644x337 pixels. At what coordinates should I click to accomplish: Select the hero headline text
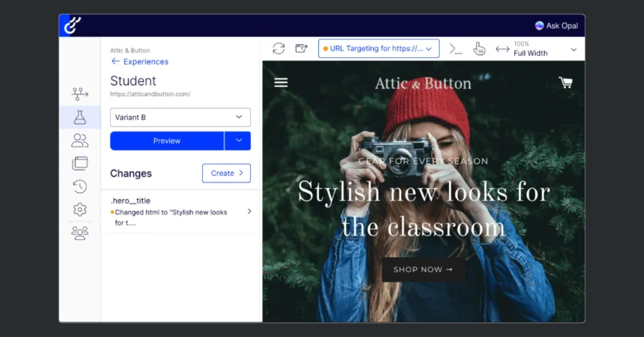[x=423, y=209]
